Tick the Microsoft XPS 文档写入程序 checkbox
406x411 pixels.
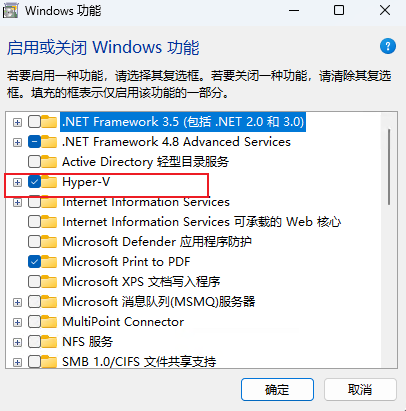(34, 282)
